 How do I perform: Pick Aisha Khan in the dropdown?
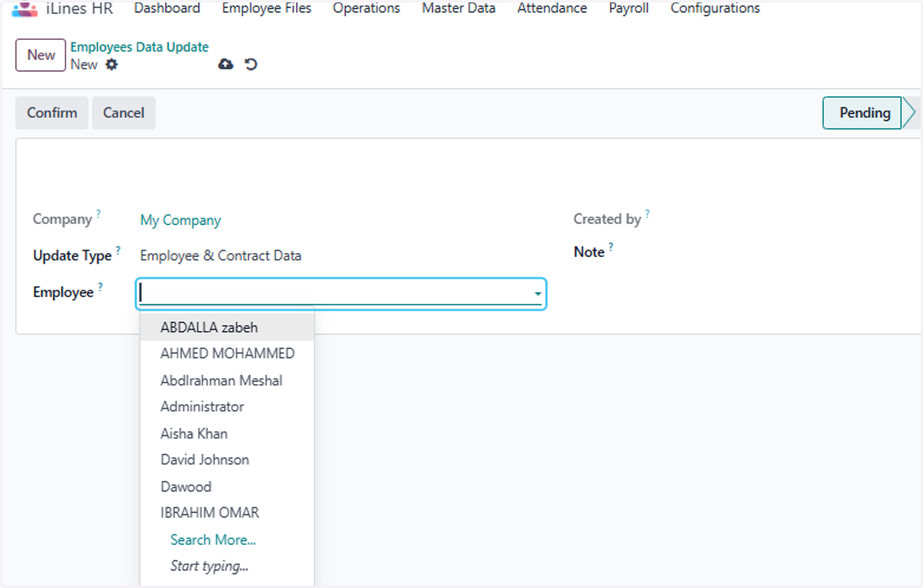pyautogui.click(x=227, y=434)
